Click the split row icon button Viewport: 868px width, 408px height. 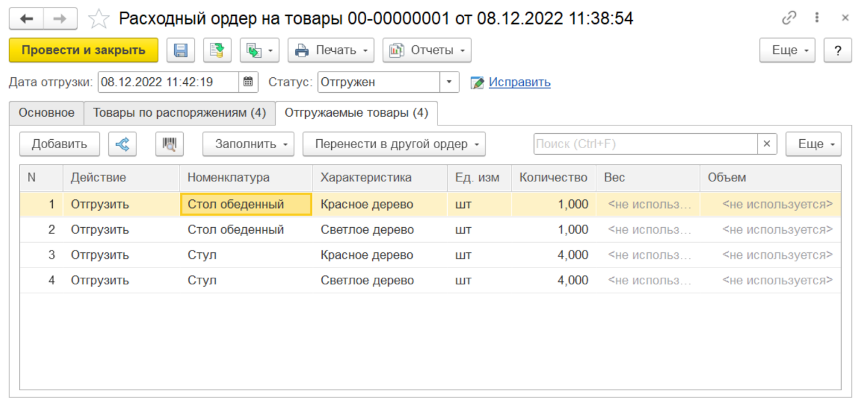[x=122, y=144]
